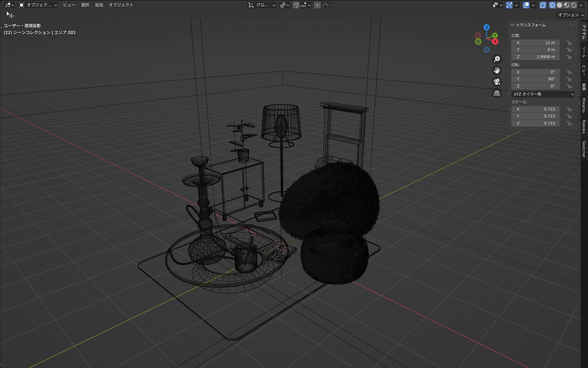The image size is (588, 368).
Task: Click the location X field (12 m)
Action: (535, 43)
